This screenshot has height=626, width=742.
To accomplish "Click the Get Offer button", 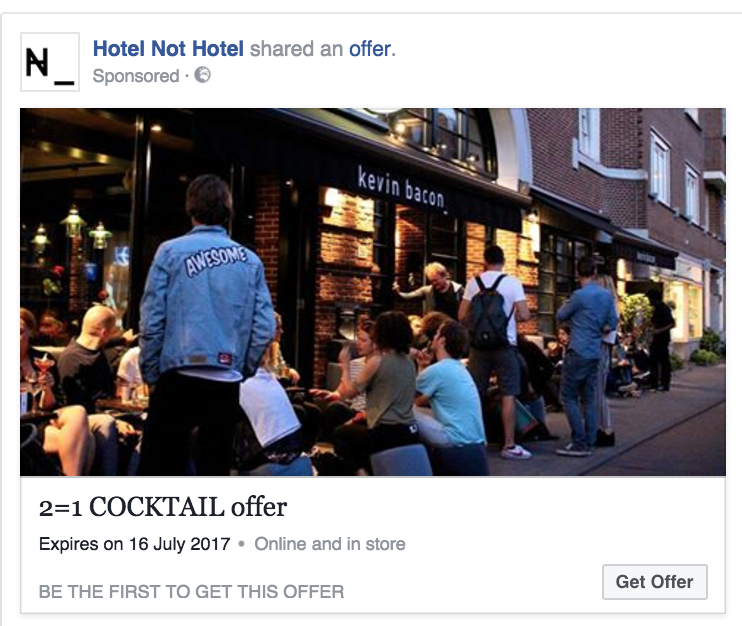I will (654, 582).
